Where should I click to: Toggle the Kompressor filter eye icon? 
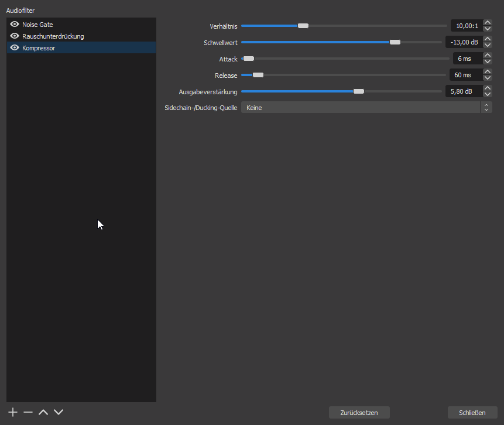(15, 48)
